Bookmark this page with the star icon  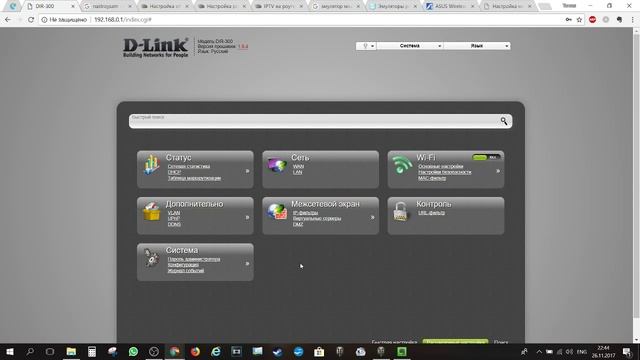pyautogui.click(x=579, y=20)
